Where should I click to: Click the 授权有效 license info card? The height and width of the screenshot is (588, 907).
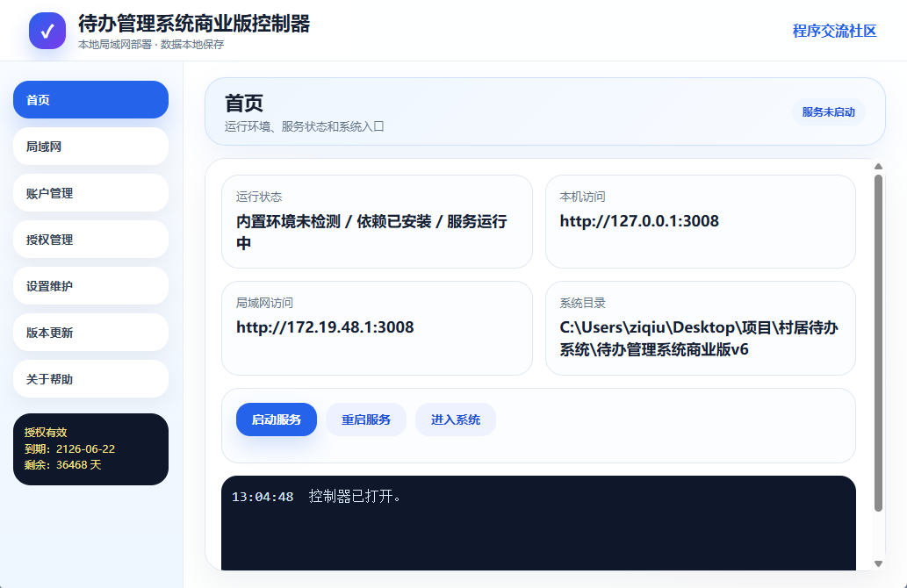(90, 449)
